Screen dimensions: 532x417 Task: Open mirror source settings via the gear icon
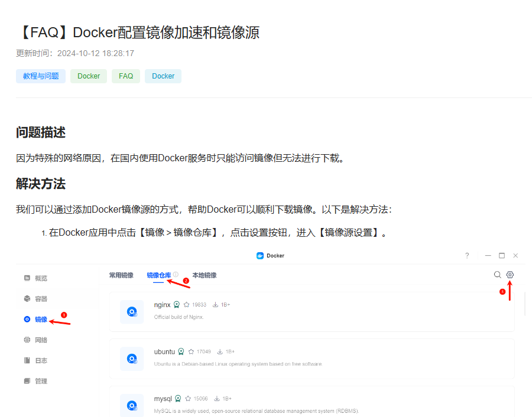coord(510,275)
